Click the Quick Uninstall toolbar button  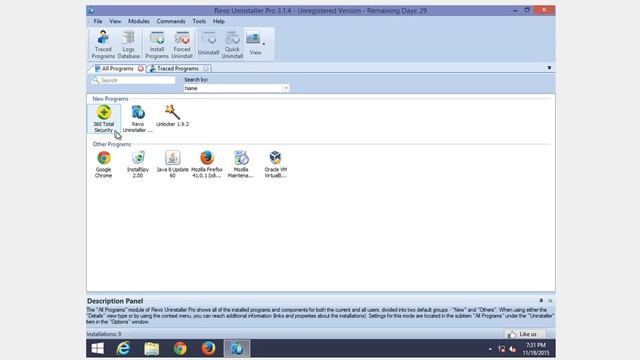coord(232,44)
